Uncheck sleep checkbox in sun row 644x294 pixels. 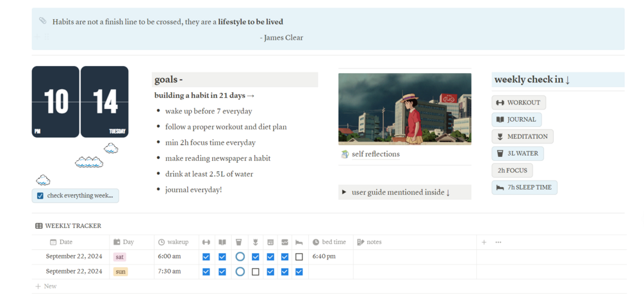coord(299,272)
